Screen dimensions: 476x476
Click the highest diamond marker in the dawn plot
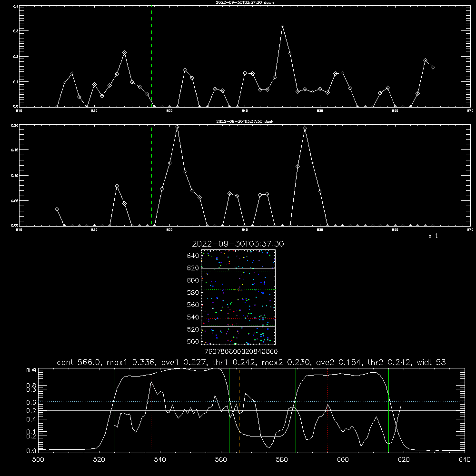coord(283,26)
